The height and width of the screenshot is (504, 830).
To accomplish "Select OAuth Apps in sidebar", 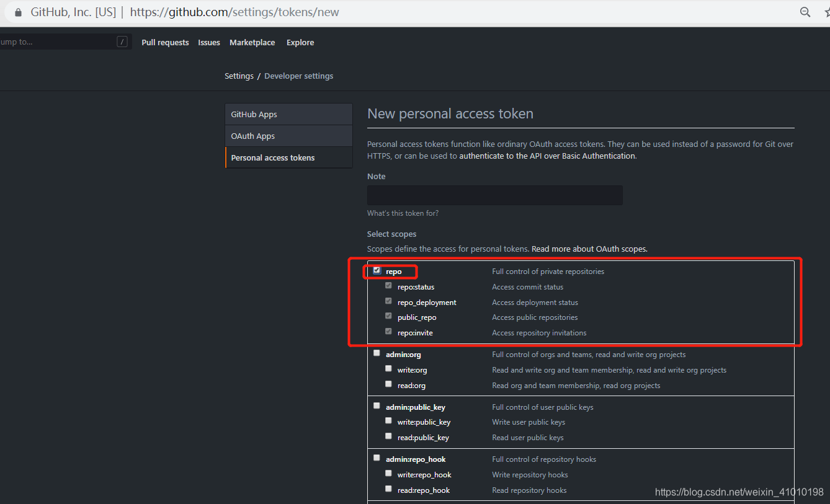I will tap(289, 136).
